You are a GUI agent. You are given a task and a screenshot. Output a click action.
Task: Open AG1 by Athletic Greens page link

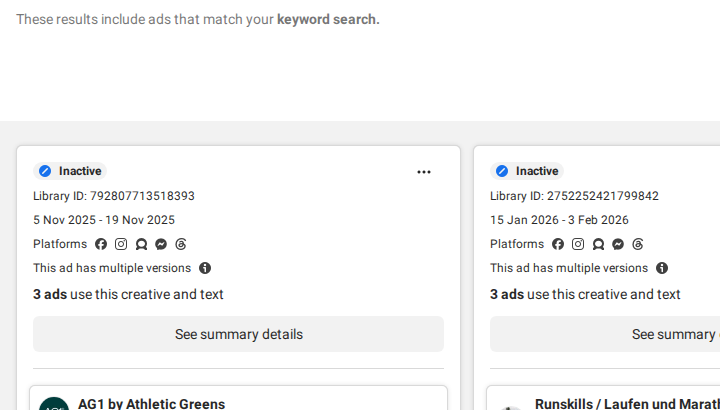[x=152, y=404]
